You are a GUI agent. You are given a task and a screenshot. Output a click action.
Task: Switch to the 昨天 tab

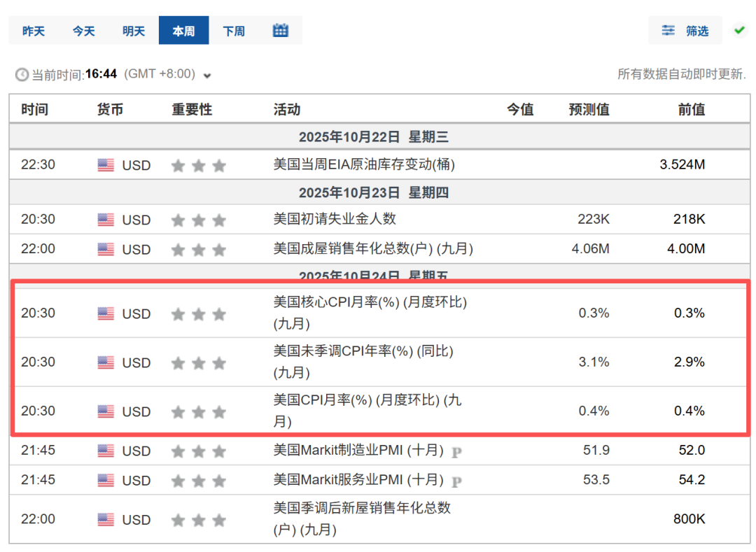(34, 31)
